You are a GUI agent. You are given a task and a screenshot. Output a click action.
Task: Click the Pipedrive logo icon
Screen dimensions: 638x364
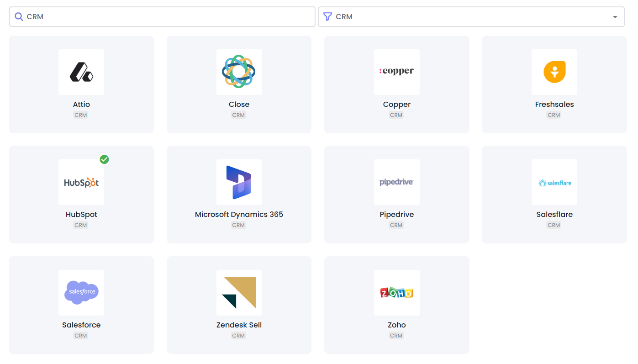click(396, 182)
